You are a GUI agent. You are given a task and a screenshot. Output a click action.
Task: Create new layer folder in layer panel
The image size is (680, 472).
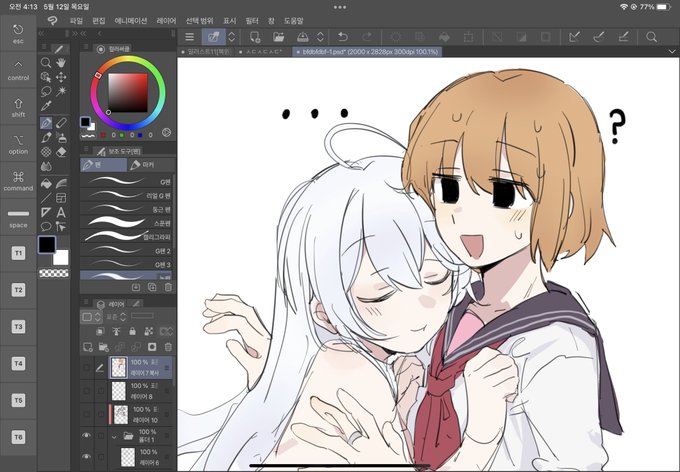tap(103, 347)
